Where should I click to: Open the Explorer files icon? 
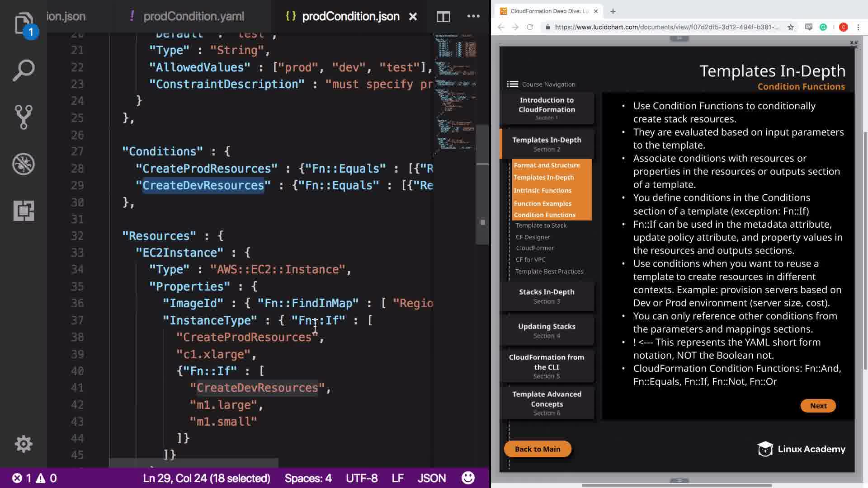click(x=24, y=23)
